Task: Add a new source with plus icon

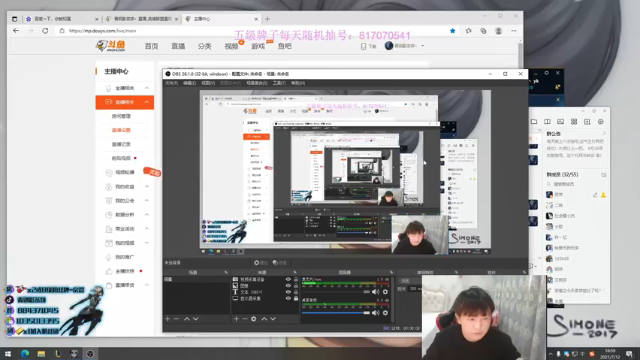Action: [x=236, y=319]
